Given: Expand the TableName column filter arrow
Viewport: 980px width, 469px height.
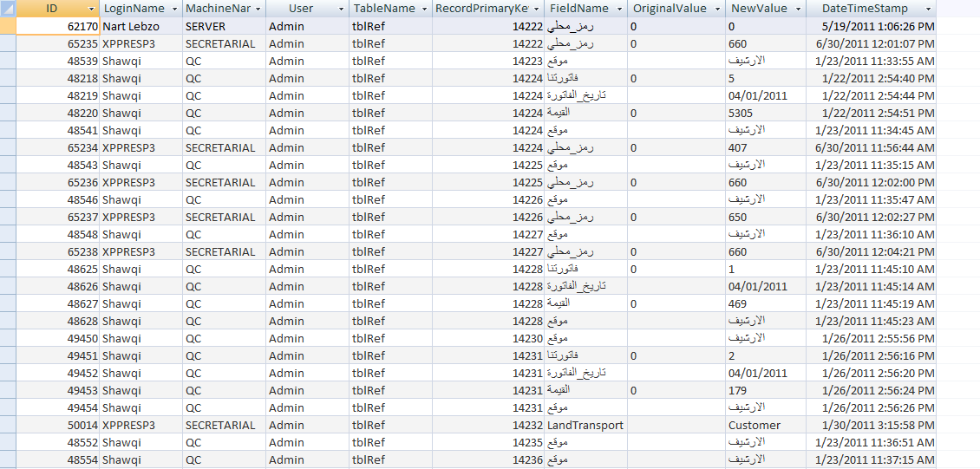Looking at the screenshot, I should pos(424,9).
